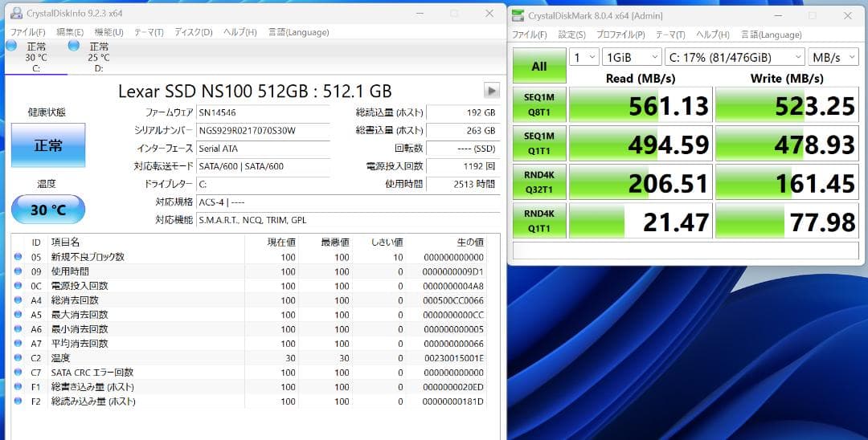
Task: Click status dot for attribute A5 row
Action: (18, 315)
